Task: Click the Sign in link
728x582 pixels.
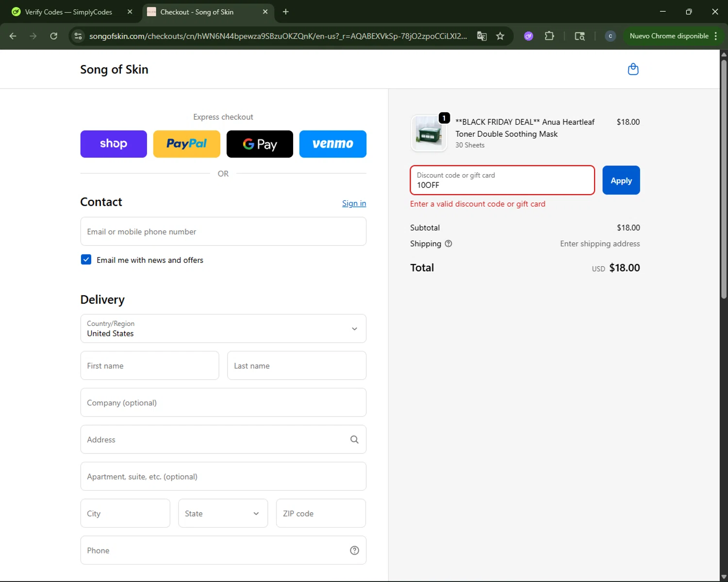Action: click(x=354, y=203)
